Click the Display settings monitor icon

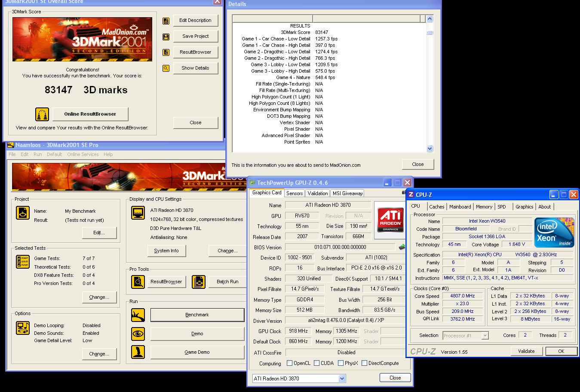(138, 213)
